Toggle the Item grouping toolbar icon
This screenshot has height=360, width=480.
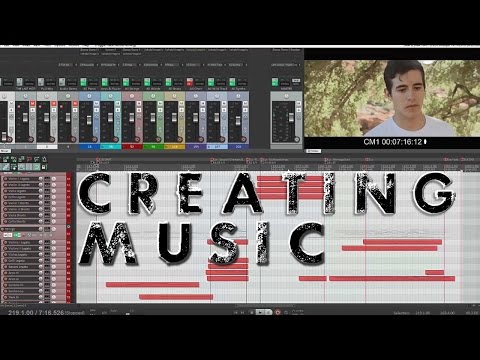coord(6,167)
